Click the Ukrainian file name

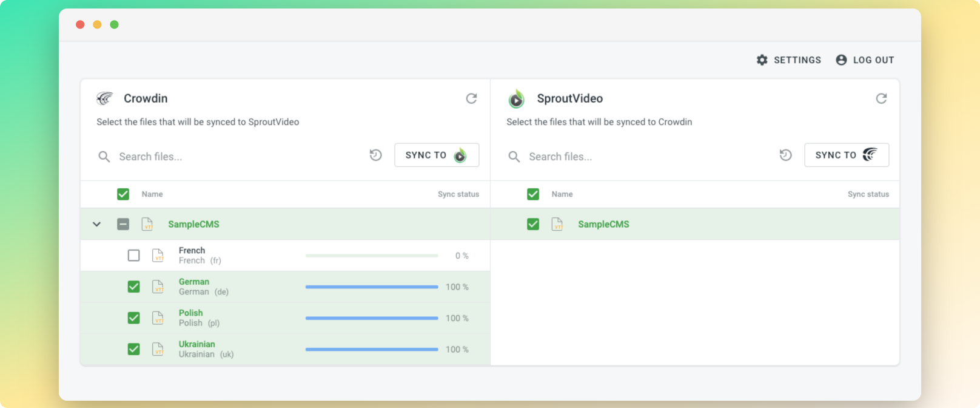[197, 344]
